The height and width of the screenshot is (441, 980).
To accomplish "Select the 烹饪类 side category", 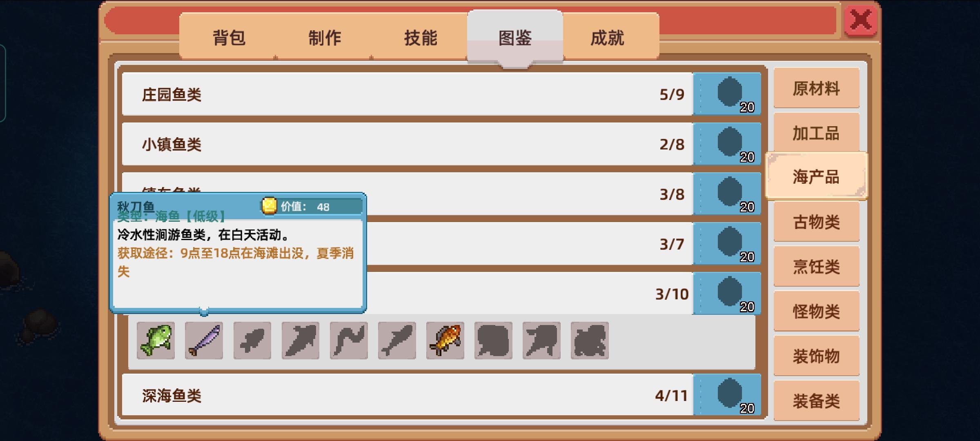I will pyautogui.click(x=816, y=267).
